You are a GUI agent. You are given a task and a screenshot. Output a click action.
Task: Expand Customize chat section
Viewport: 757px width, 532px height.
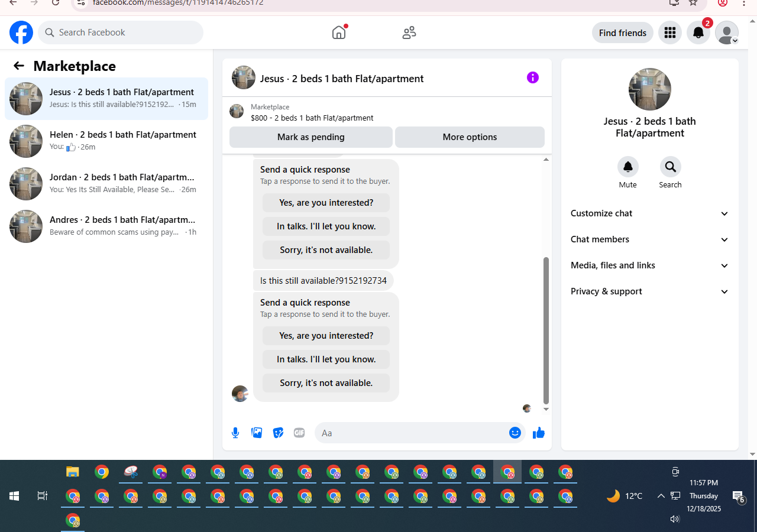click(x=650, y=213)
